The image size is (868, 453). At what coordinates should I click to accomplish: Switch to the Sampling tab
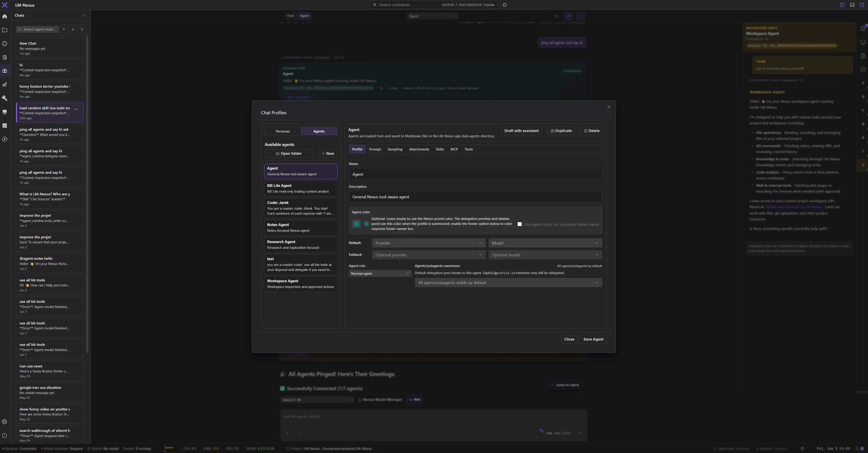tap(395, 149)
